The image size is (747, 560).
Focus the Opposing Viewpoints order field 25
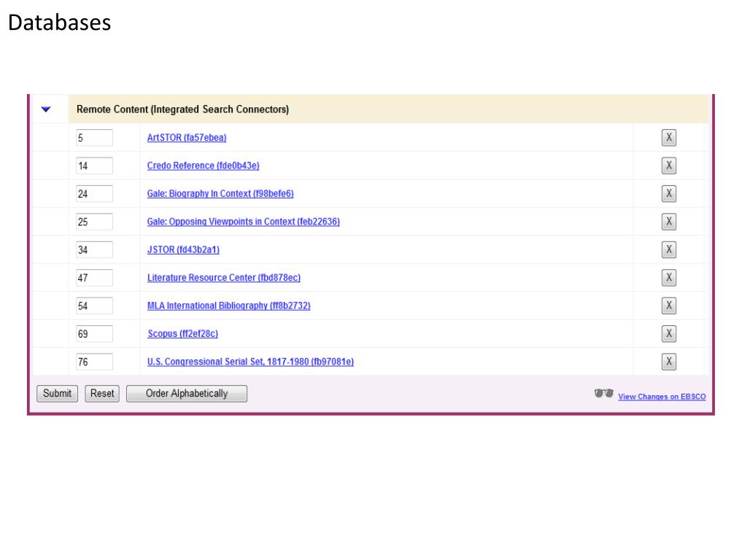(x=94, y=222)
